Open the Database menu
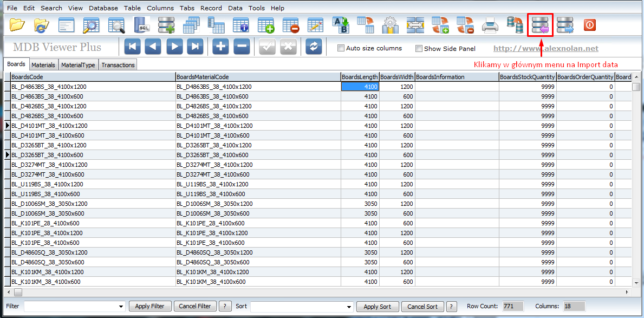The height and width of the screenshot is (318, 644). click(x=103, y=8)
